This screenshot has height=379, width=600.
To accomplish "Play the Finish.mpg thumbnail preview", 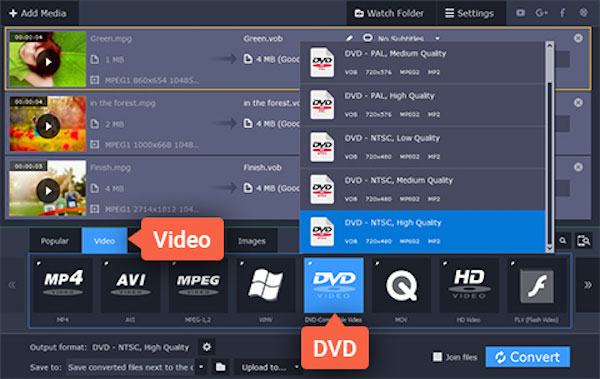I will [48, 190].
